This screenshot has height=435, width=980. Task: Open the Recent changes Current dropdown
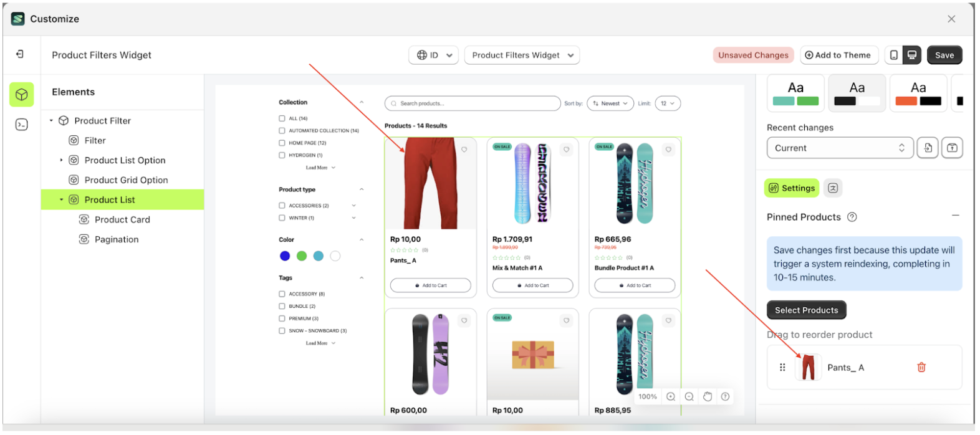840,148
